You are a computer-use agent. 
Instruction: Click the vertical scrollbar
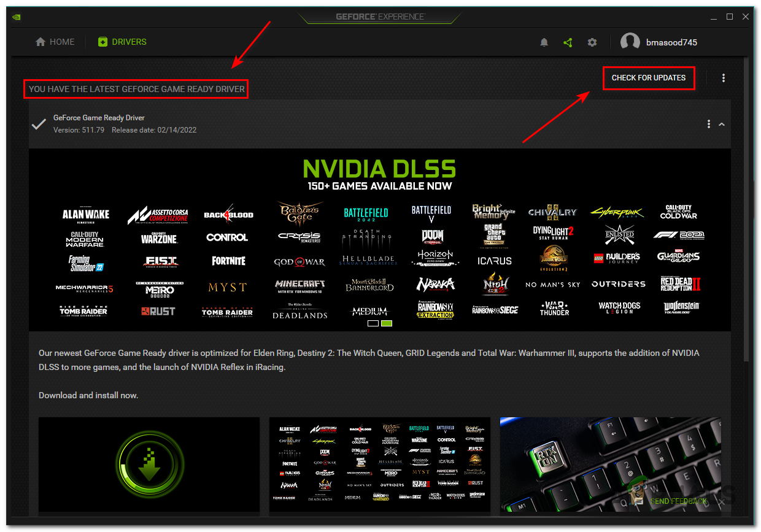746,209
